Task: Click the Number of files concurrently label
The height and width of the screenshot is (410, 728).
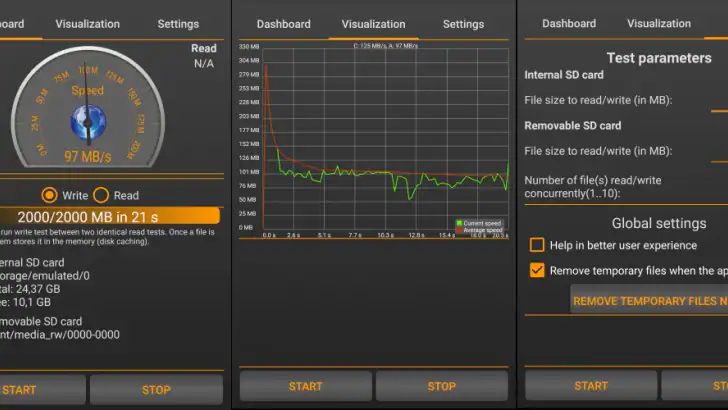Action: 593,187
